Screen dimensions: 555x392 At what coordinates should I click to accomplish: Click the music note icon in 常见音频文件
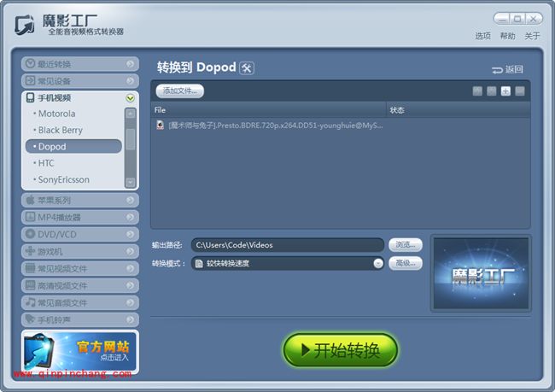click(30, 302)
